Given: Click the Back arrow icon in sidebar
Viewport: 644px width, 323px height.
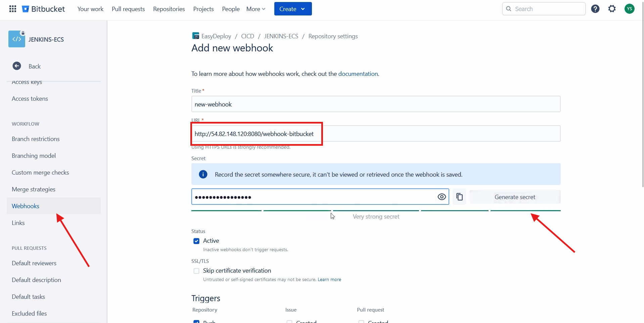Looking at the screenshot, I should (17, 66).
